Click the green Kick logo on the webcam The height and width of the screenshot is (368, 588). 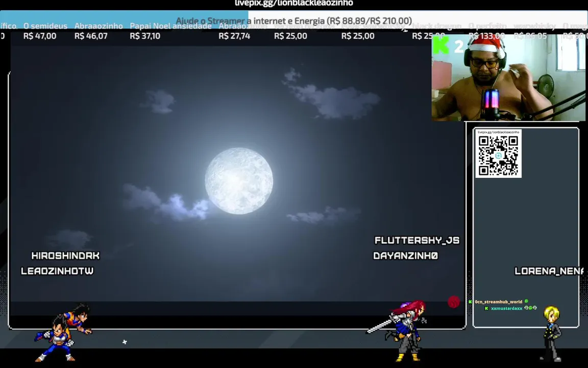(441, 46)
